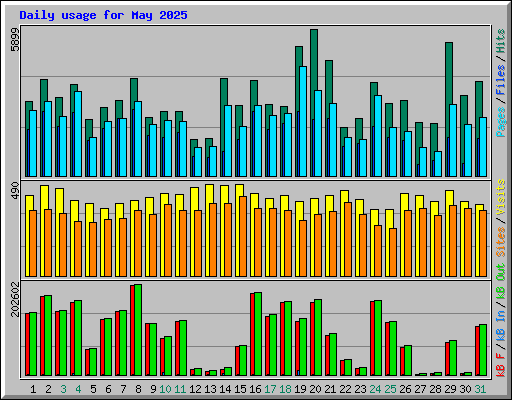Image resolution: width=512 pixels, height=400 pixels.
Task: Select the dark green Hits bar for day 29
Action: 449,73
